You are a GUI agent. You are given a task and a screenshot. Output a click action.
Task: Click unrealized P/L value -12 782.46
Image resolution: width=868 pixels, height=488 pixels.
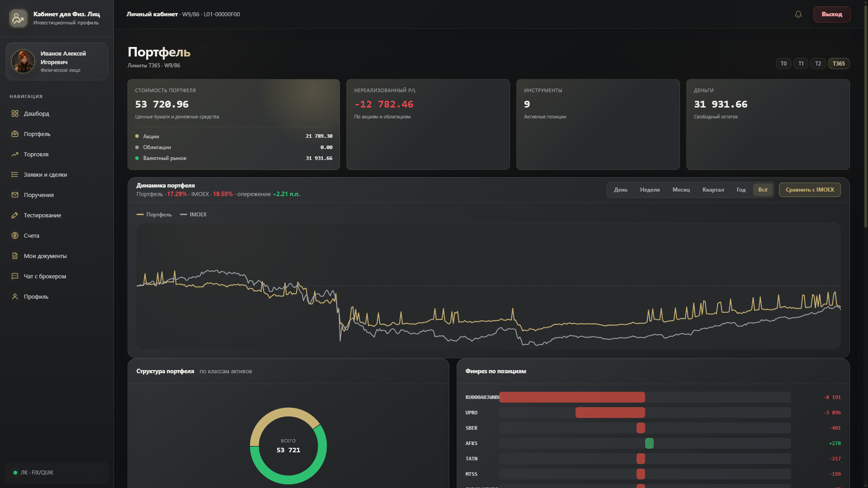click(383, 104)
